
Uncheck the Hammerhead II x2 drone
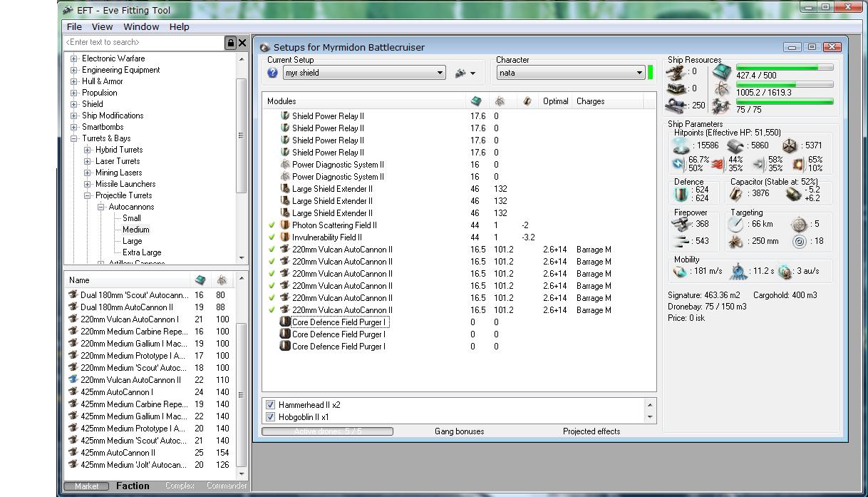[270, 405]
